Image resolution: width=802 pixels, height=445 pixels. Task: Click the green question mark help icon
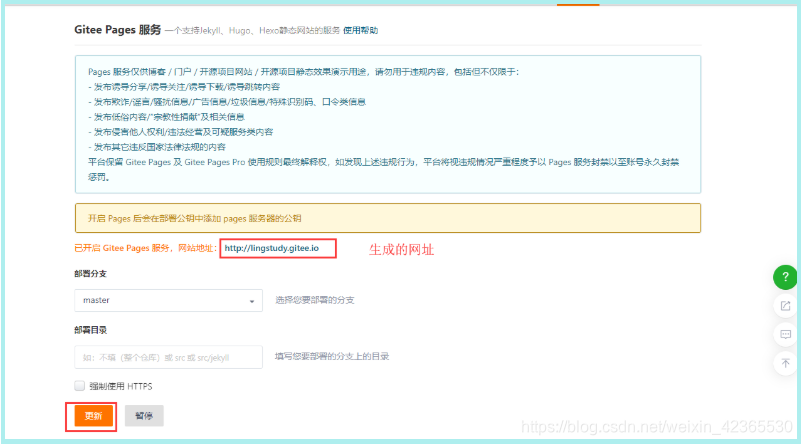tap(785, 277)
